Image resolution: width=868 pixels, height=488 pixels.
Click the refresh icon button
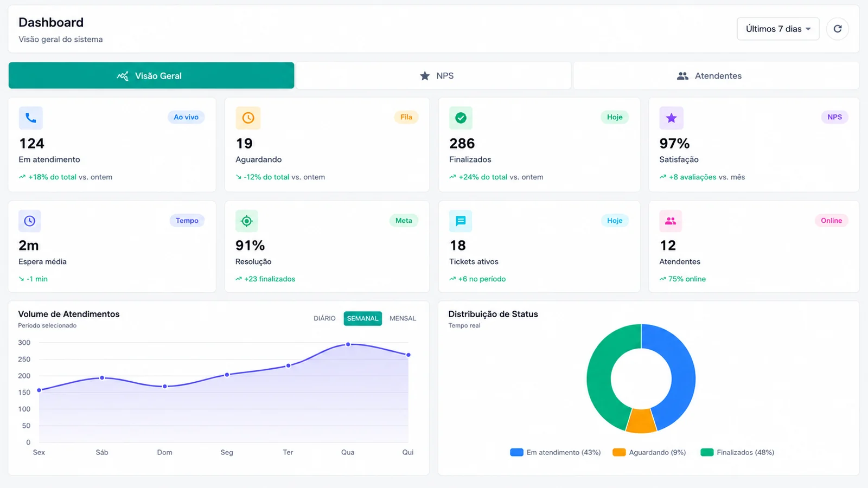click(837, 29)
